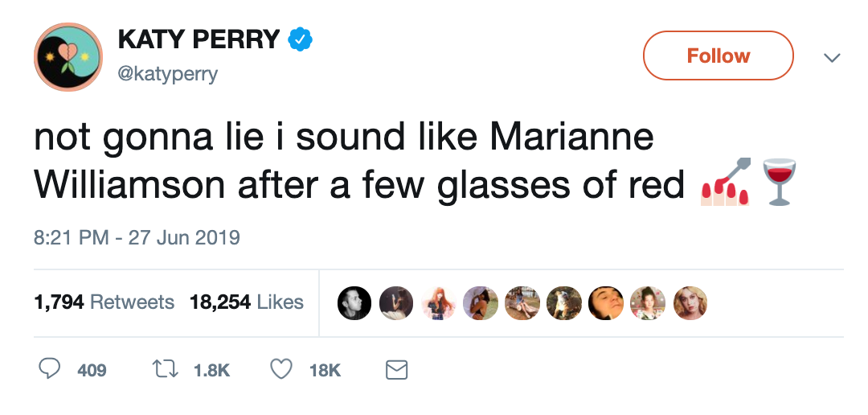868x415 pixels.
Task: Follow Katy Perry
Action: 718,55
